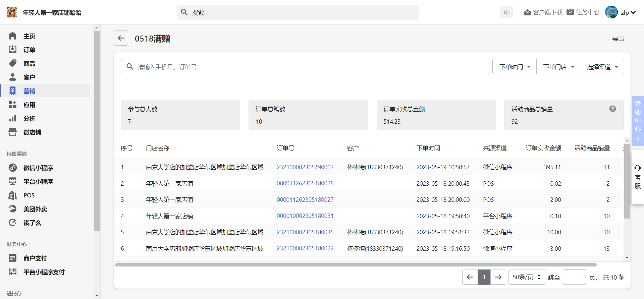Click the POS bag icon
Image resolution: width=644 pixels, height=299 pixels.
[x=13, y=195]
